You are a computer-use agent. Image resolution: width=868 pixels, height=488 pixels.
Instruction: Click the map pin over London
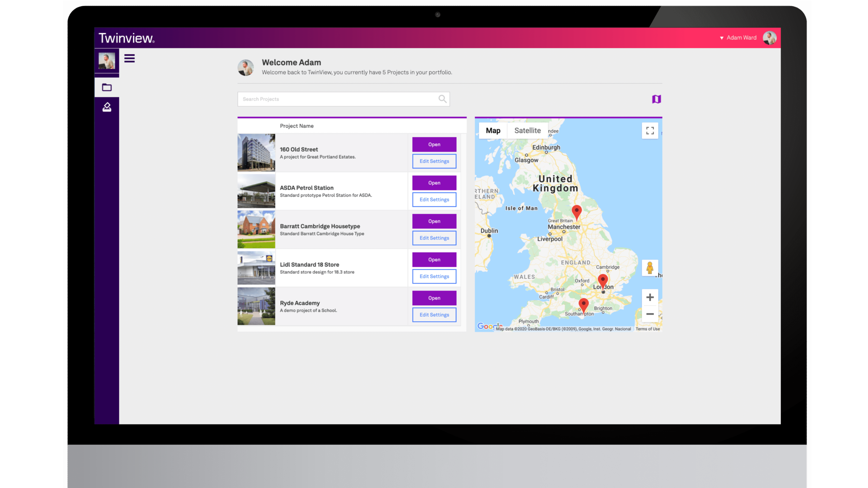(x=603, y=282)
